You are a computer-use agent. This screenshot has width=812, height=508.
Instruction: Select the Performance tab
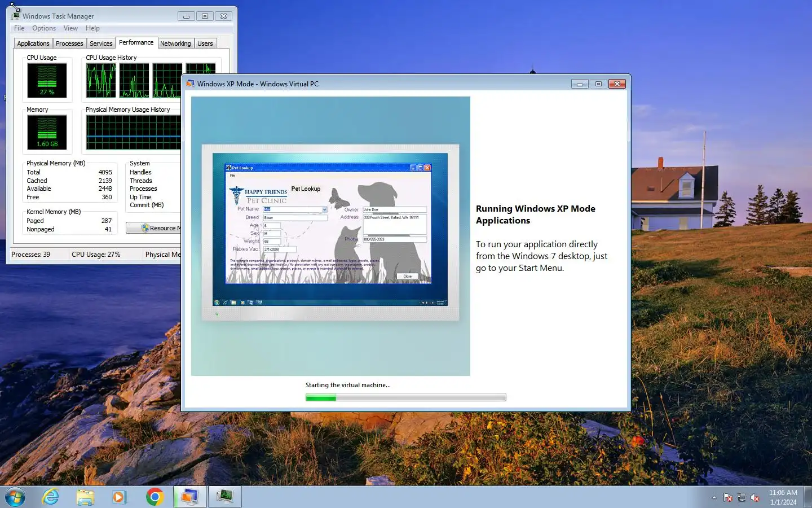click(136, 42)
